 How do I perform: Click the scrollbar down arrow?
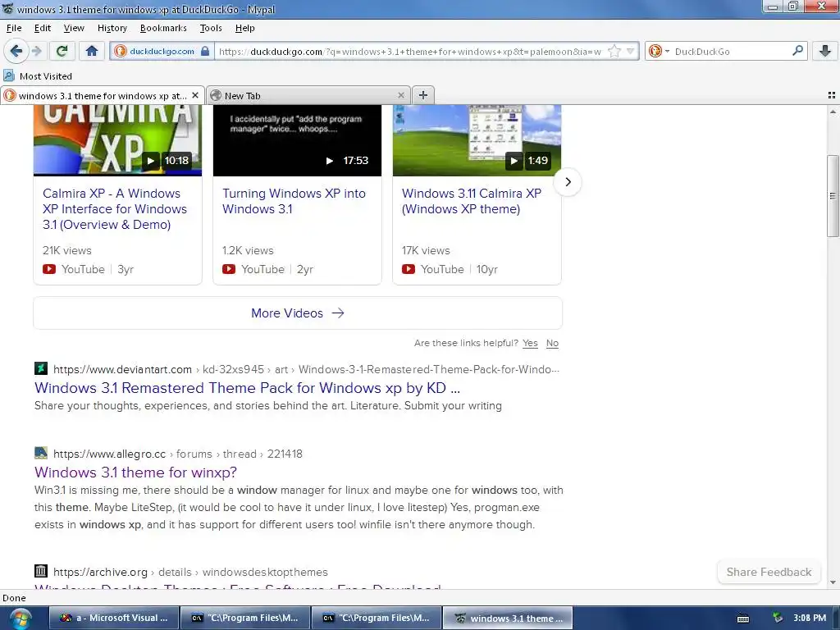[833, 582]
